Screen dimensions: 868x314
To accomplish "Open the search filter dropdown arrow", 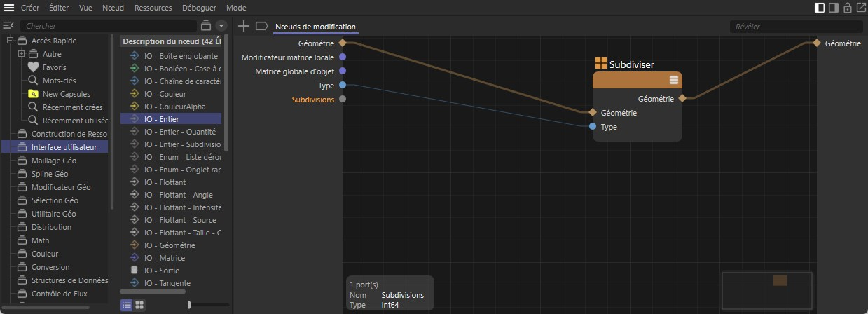I will point(221,26).
